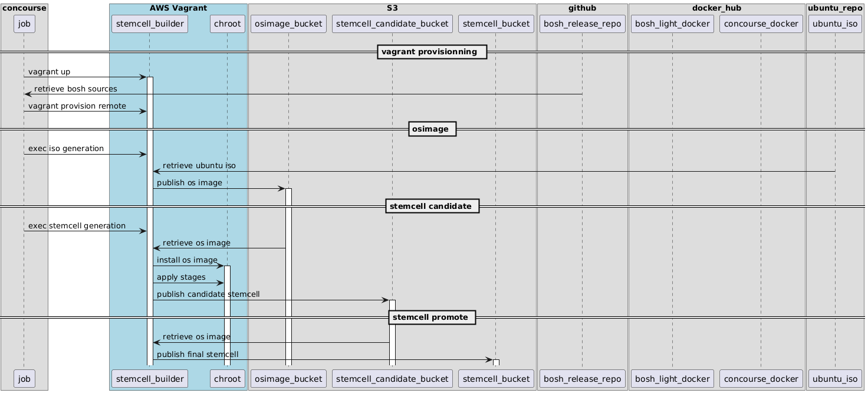Select the top 'stemcell_builder' participant box
Screen dimensions: 868x393
click(150, 24)
